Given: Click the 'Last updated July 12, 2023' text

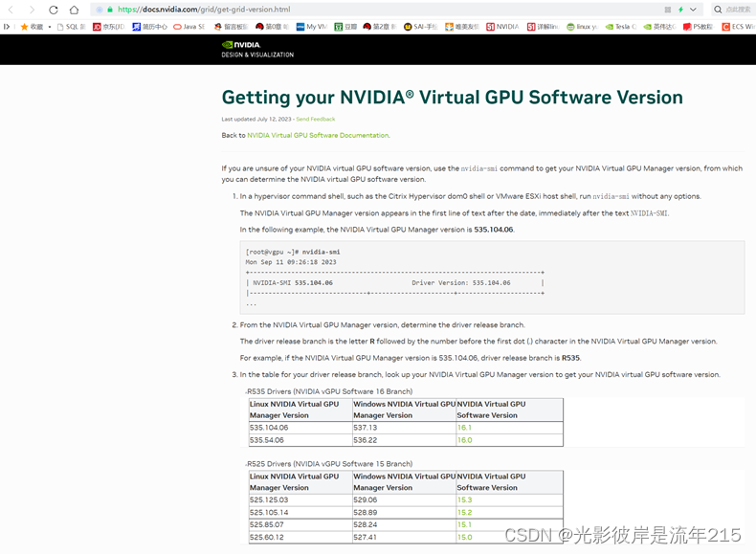Looking at the screenshot, I should tap(256, 119).
